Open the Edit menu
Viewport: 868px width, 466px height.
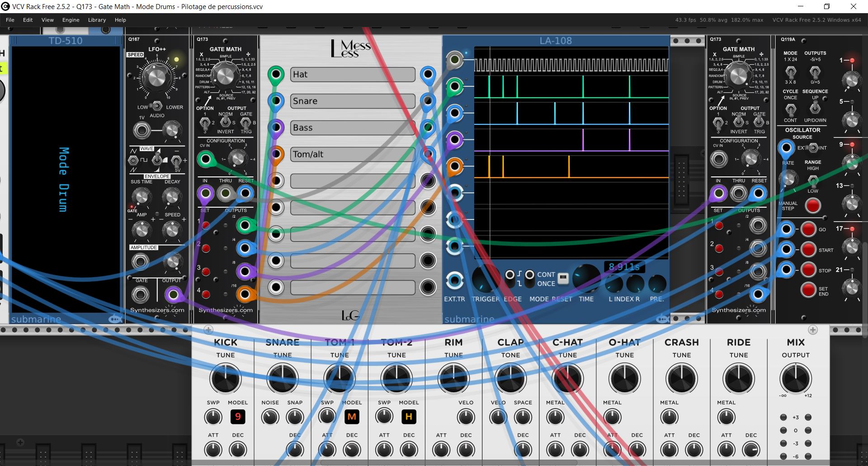[28, 20]
